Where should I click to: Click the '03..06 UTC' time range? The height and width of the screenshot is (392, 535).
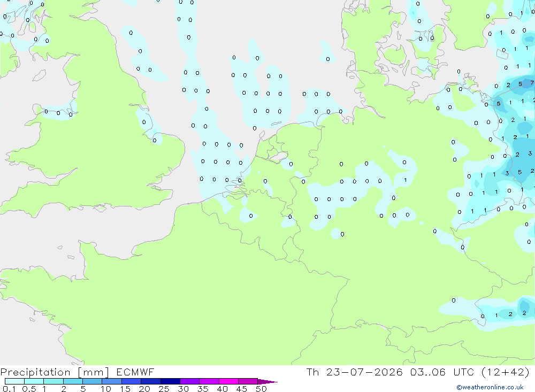(x=442, y=372)
